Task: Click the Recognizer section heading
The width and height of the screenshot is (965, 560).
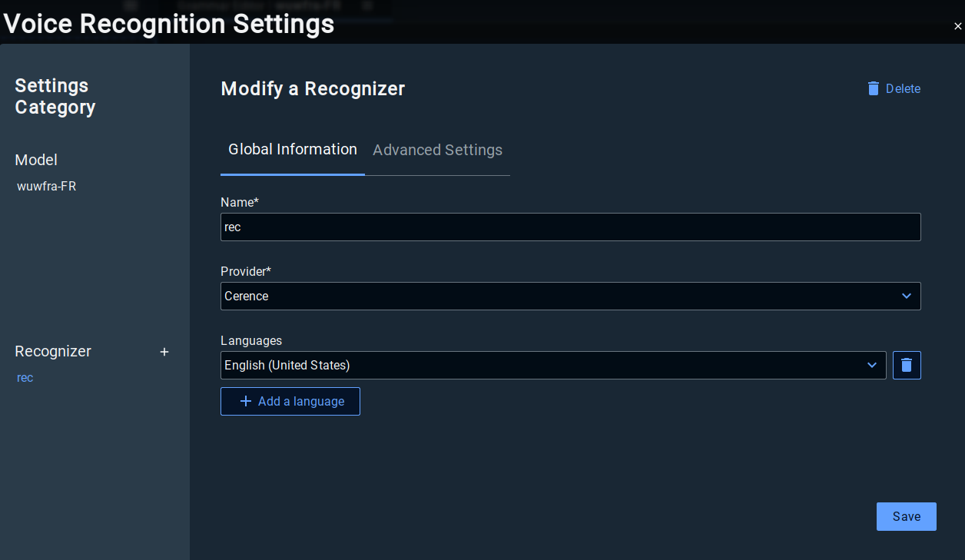Action: pyautogui.click(x=53, y=352)
